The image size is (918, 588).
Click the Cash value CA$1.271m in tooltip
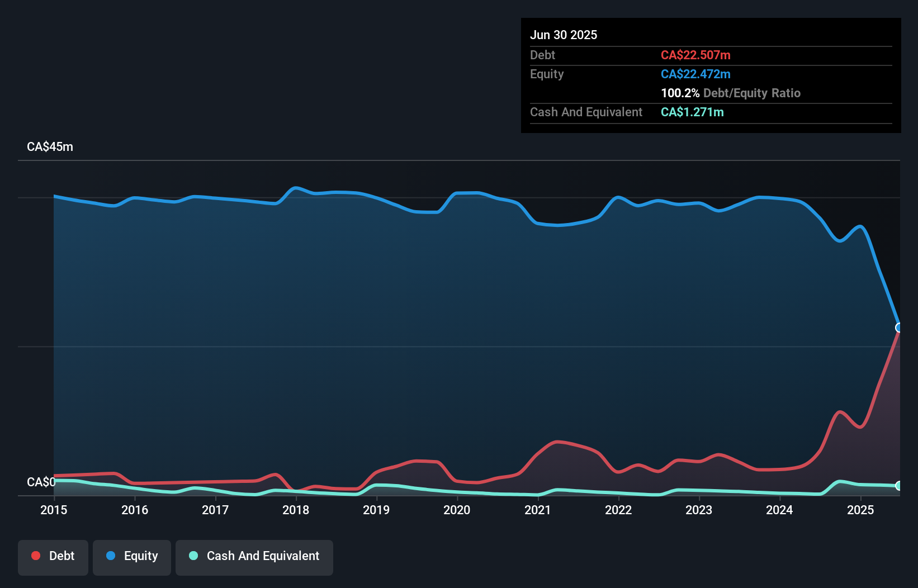692,112
